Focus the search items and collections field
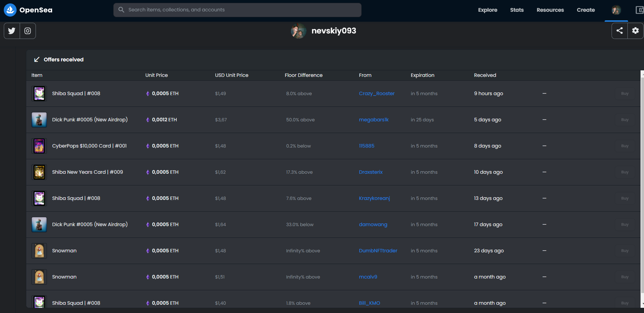Image resolution: width=644 pixels, height=313 pixels. [237, 10]
